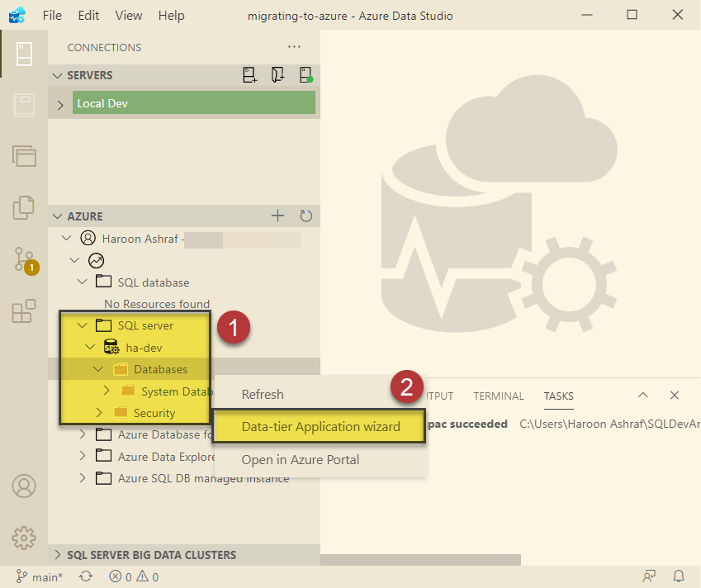Click the ha-dev SQL server icon
This screenshot has width=701, height=588.
coord(111,347)
